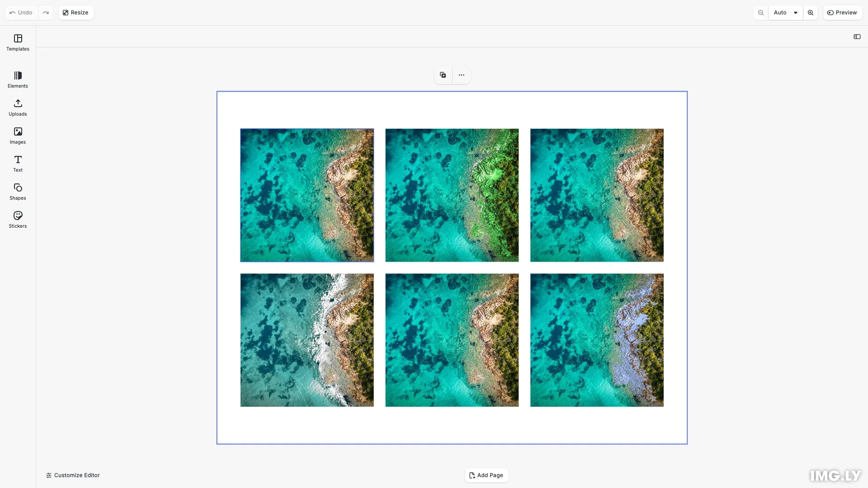The image size is (868, 488).
Task: Open the Shapes panel
Action: (x=18, y=192)
